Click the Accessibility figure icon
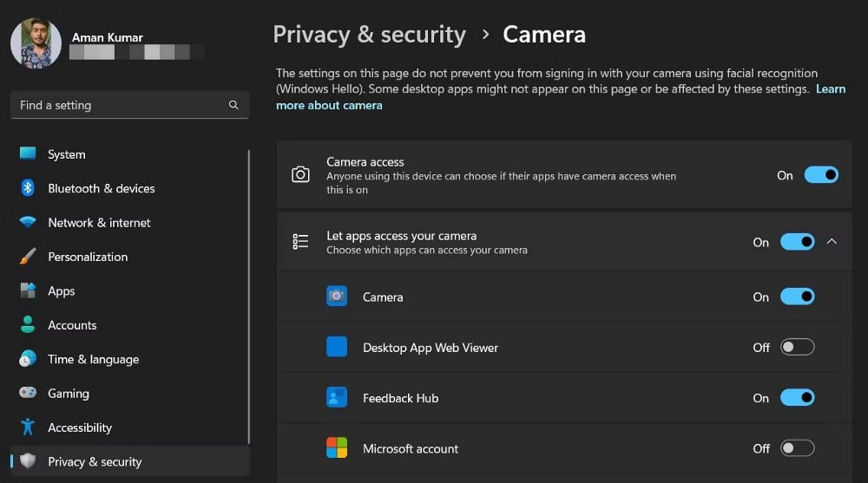 pyautogui.click(x=28, y=428)
